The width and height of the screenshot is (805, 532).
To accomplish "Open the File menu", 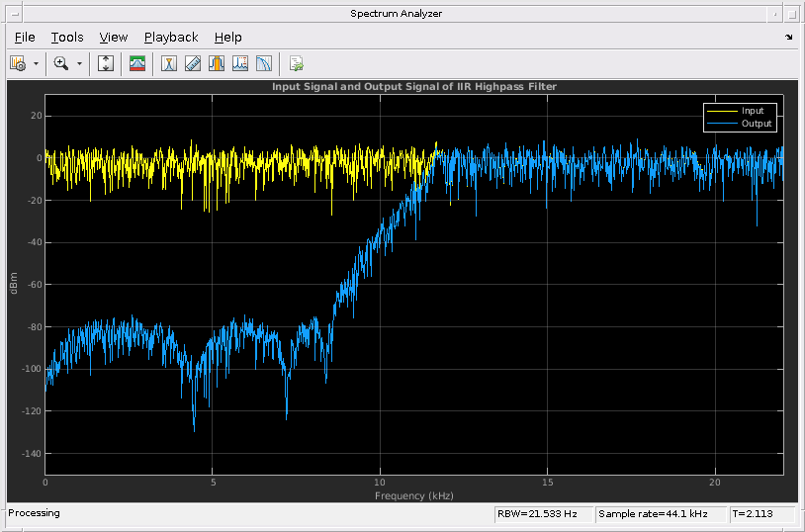I will (25, 38).
